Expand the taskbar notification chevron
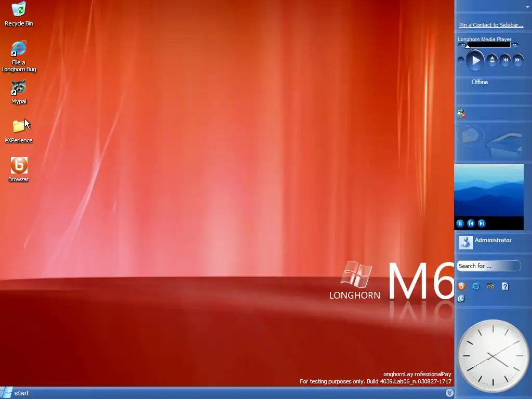This screenshot has height=399, width=532. [449, 393]
